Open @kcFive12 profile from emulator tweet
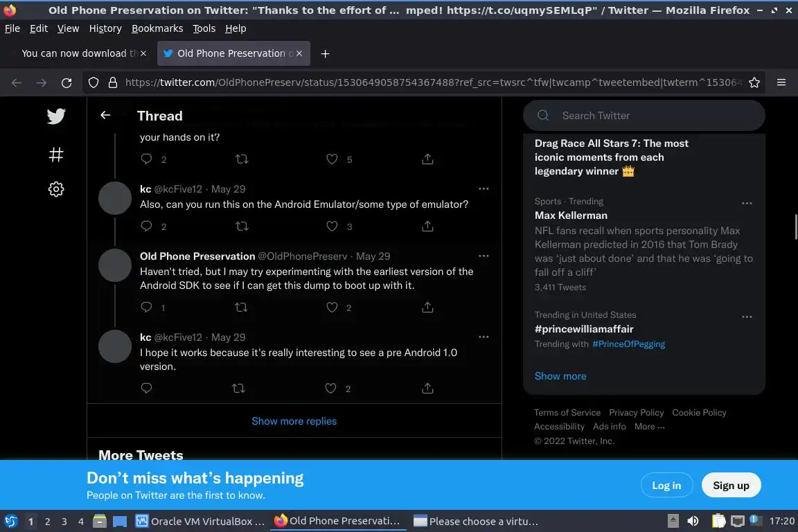Viewport: 798px width, 532px height. [178, 189]
